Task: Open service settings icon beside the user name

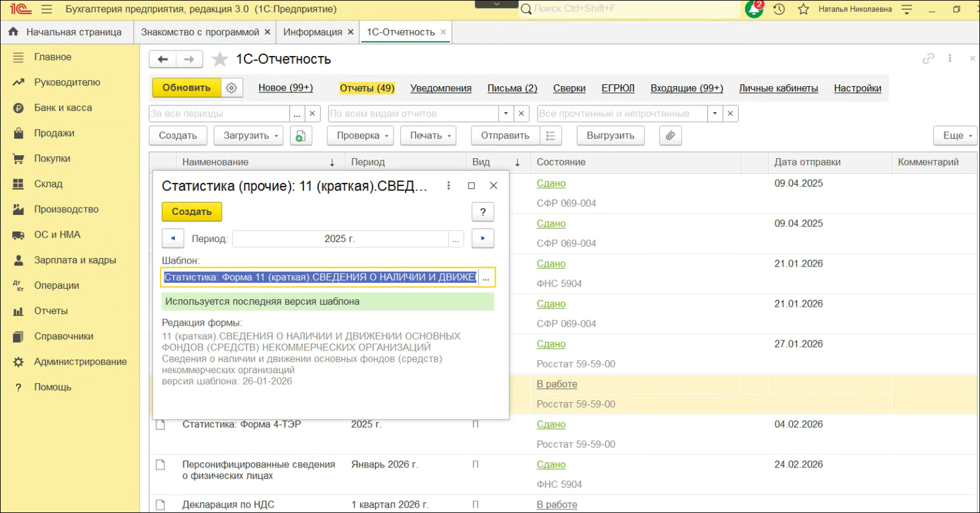Action: click(907, 9)
